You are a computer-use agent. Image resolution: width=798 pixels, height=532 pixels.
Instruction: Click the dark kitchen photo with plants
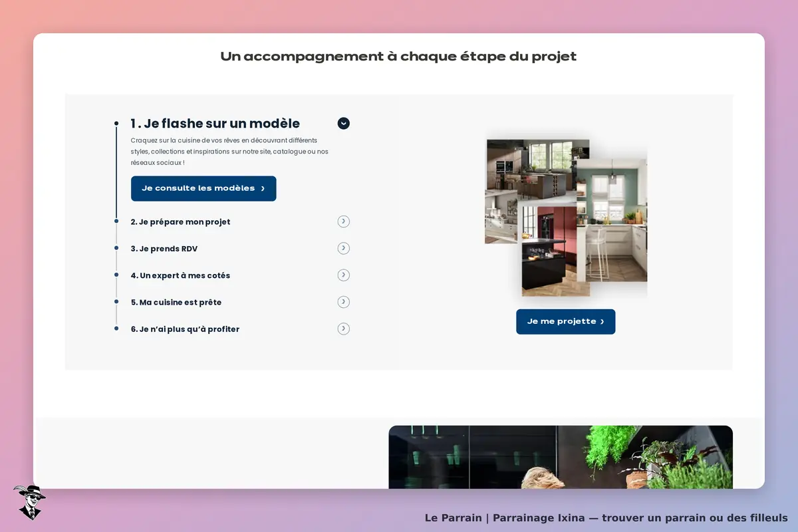[561, 457]
